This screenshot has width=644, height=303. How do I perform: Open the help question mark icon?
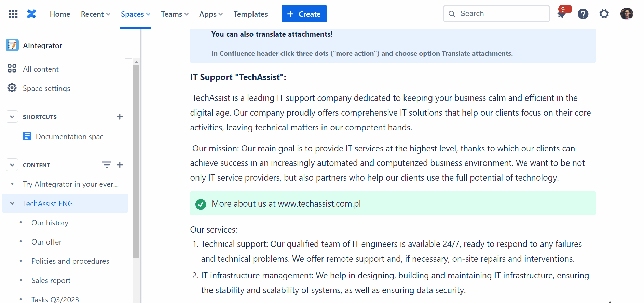583,14
